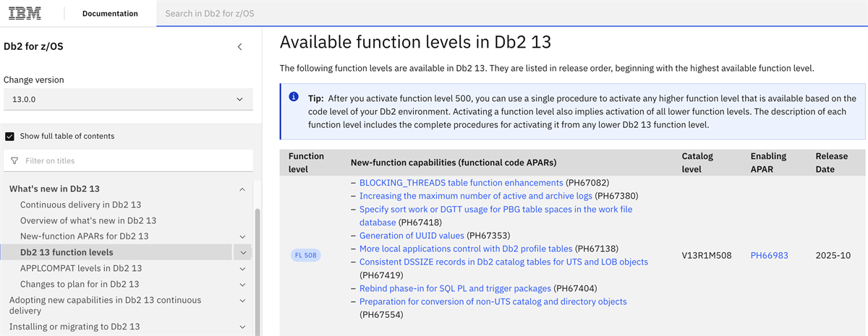Click the FL 508 function level tag
The image size is (868, 336).
pos(305,255)
